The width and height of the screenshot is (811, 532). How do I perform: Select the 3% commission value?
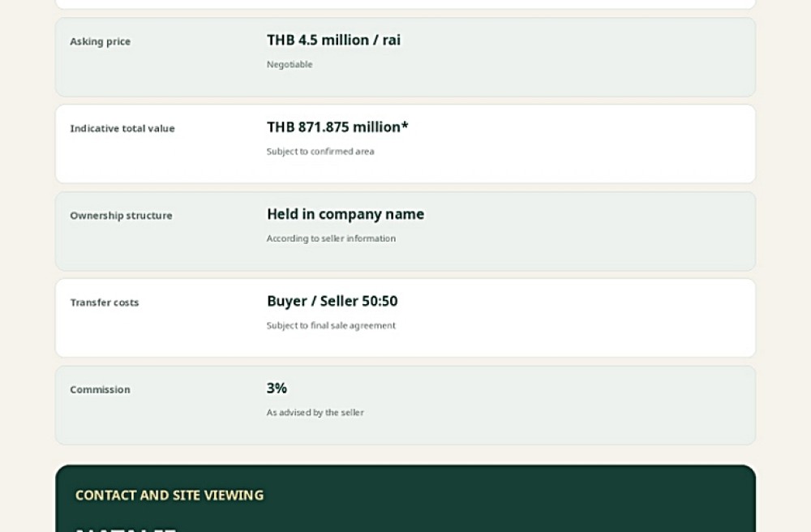point(277,388)
